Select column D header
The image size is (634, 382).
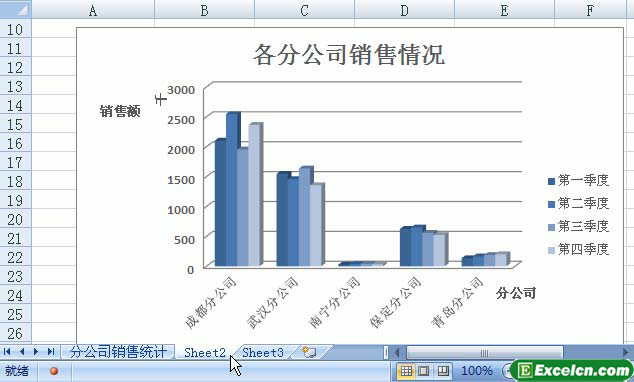coord(404,9)
